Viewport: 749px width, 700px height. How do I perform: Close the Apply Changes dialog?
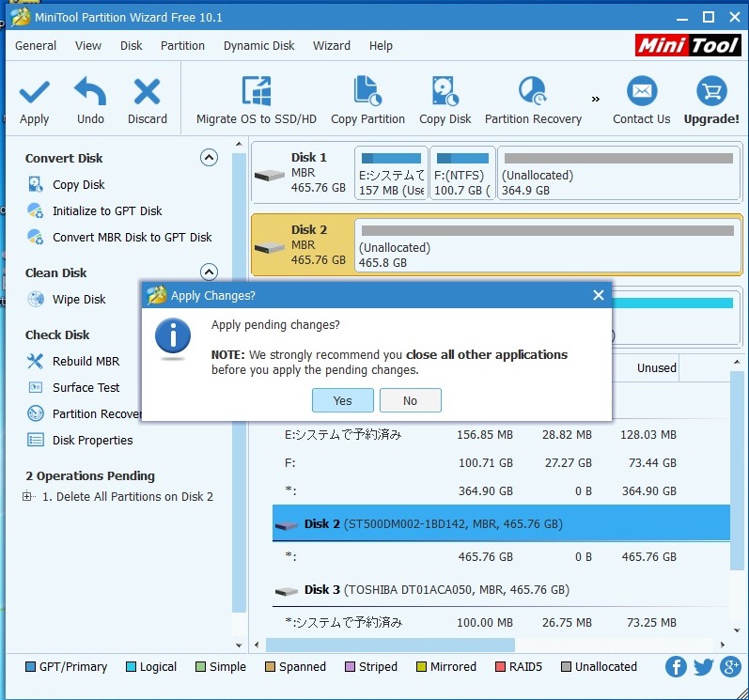click(x=598, y=295)
